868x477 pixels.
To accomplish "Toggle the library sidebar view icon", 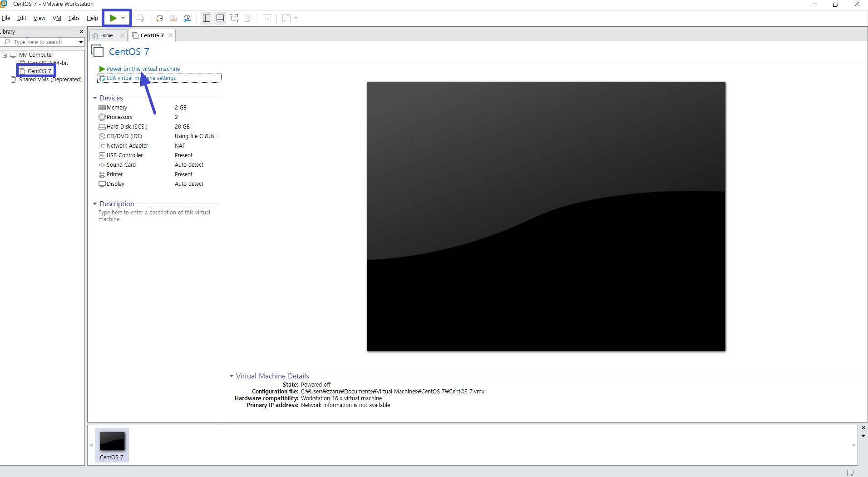I will click(207, 18).
